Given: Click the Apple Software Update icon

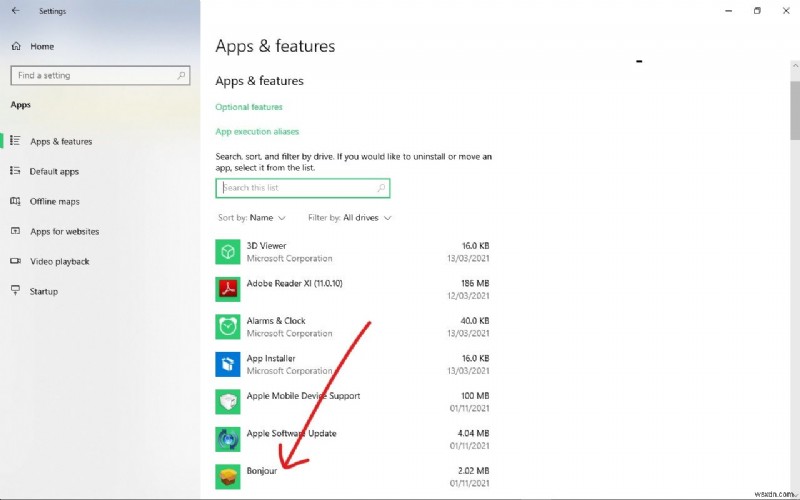Looking at the screenshot, I should coord(228,439).
